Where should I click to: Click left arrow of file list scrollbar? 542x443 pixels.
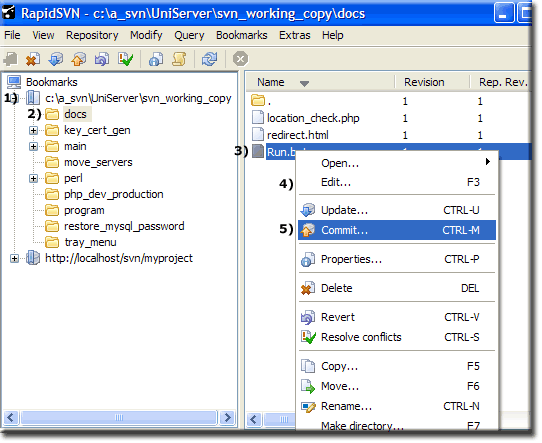(x=254, y=420)
